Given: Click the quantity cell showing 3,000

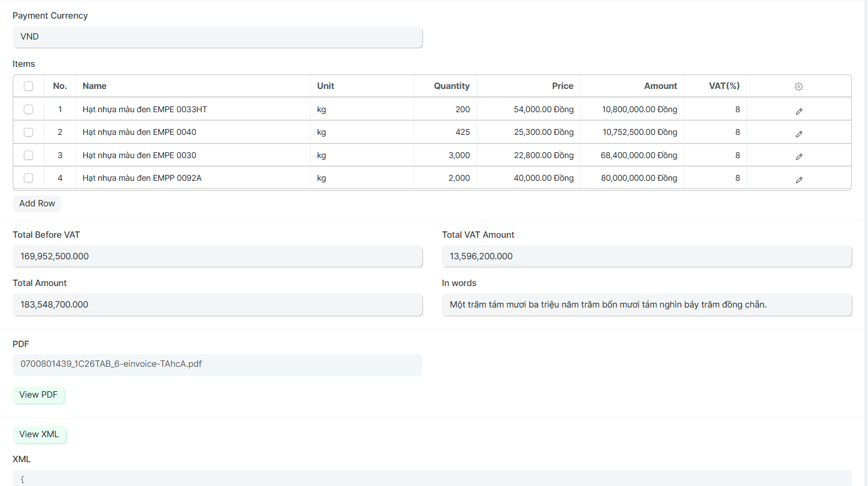Looking at the screenshot, I should pyautogui.click(x=445, y=155).
